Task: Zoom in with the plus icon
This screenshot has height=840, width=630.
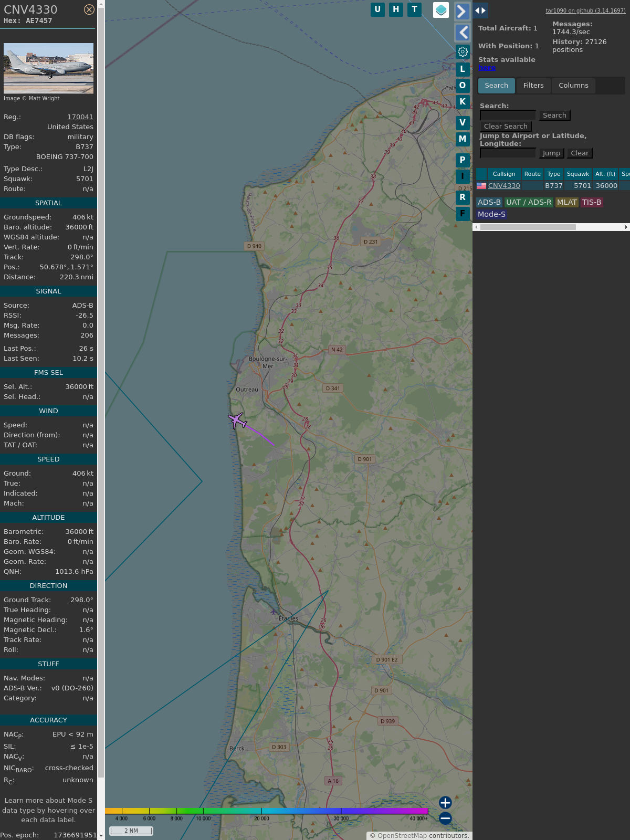Action: [445, 802]
